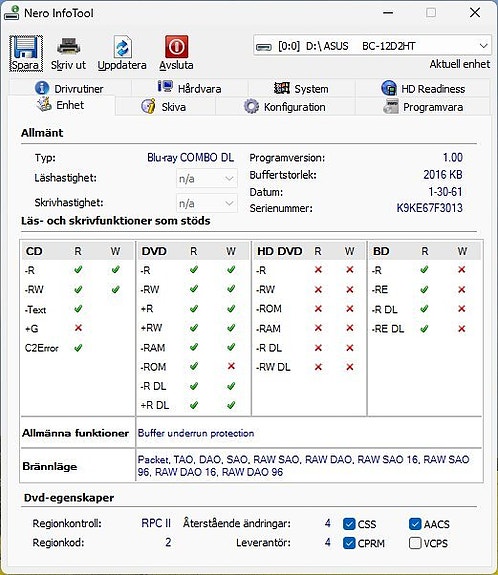498x575 pixels.
Task: Click the disc icon on Skiva tab
Action: coord(149,106)
